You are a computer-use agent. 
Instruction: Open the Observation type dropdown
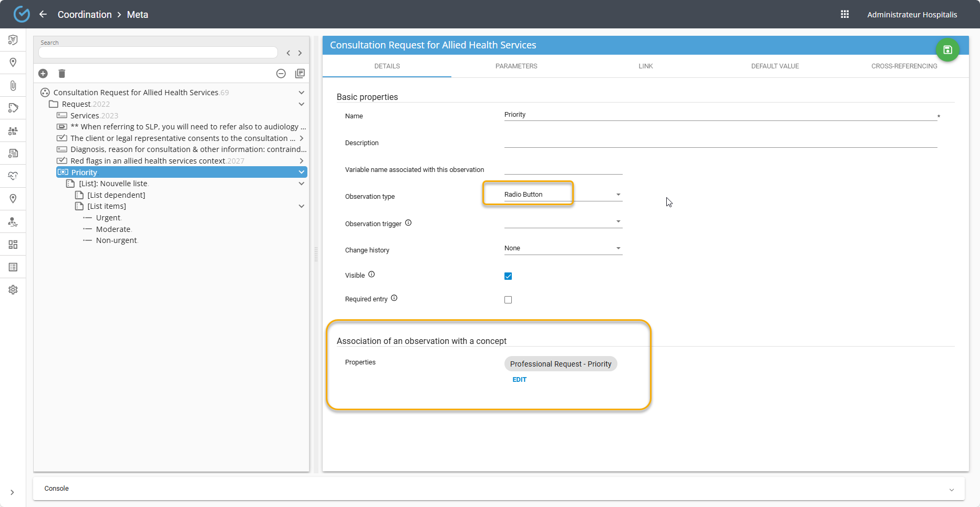[563, 195]
